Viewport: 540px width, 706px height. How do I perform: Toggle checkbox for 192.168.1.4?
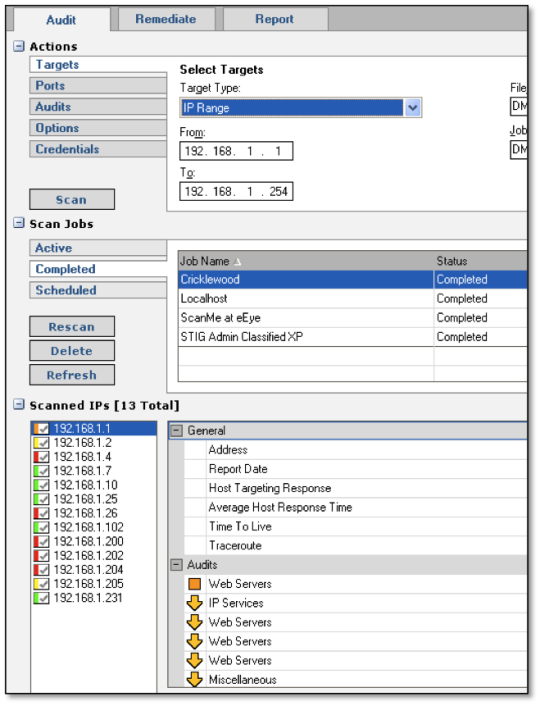coord(43,457)
